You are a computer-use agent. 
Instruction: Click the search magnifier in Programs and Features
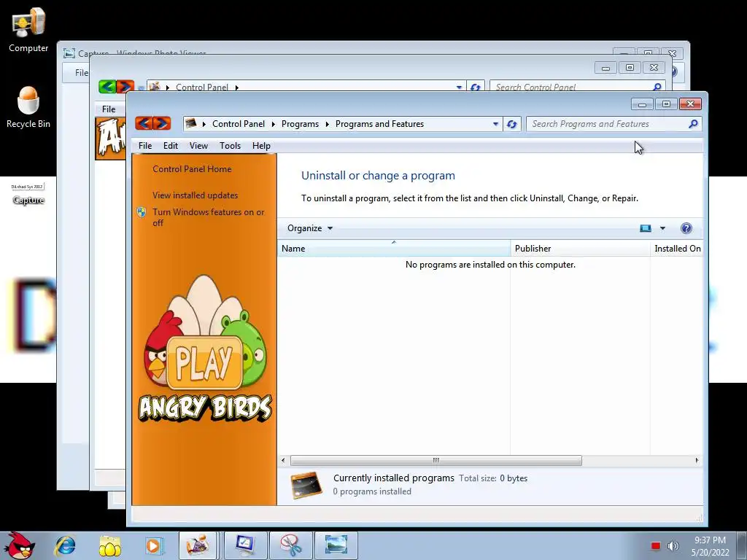[x=693, y=124]
